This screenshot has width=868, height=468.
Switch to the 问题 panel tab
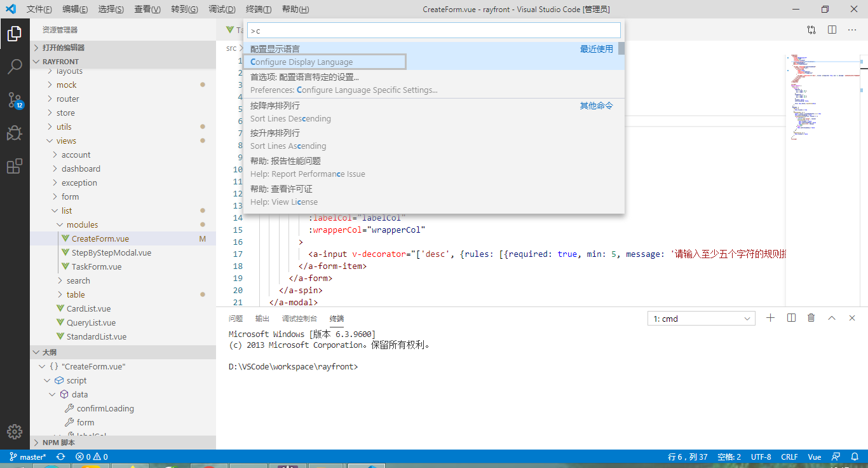coord(236,319)
